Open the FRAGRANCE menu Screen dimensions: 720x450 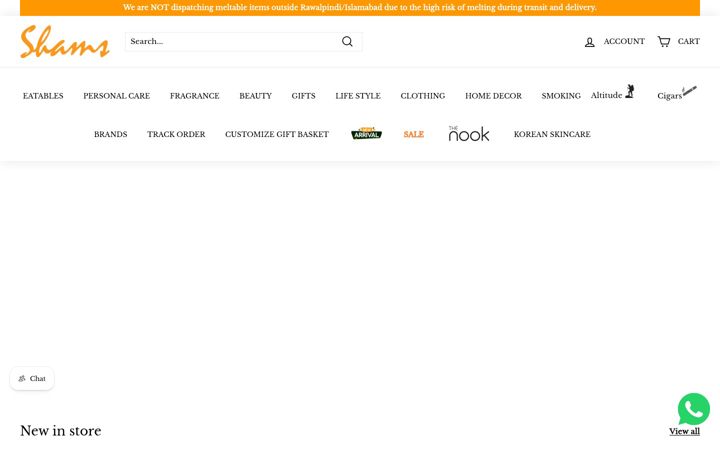pos(195,96)
